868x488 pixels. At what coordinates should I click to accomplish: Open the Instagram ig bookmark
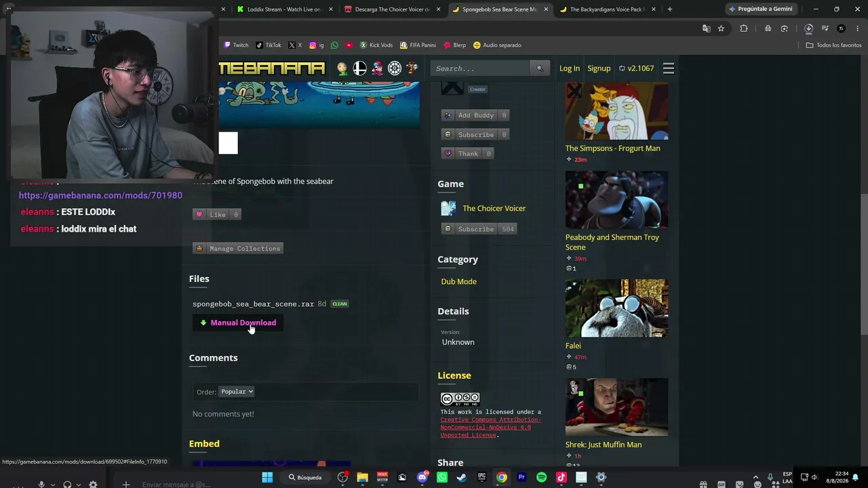pyautogui.click(x=317, y=45)
